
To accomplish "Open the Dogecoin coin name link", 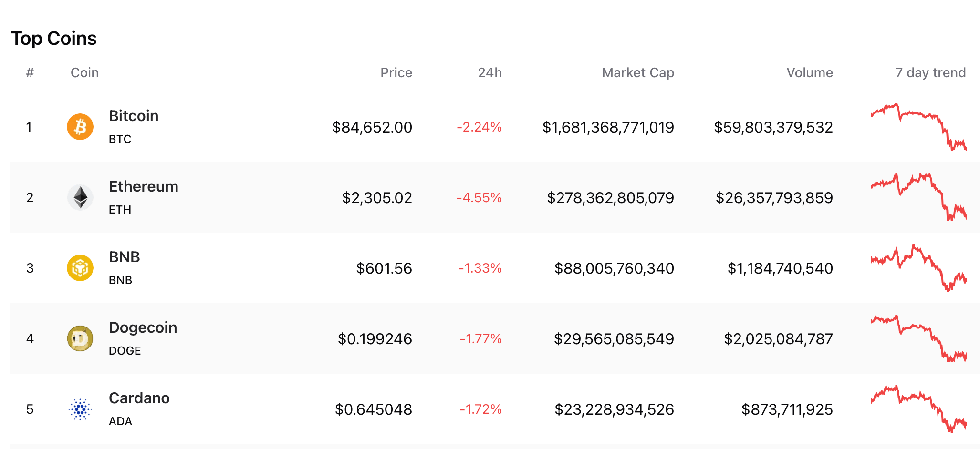I will [x=143, y=327].
